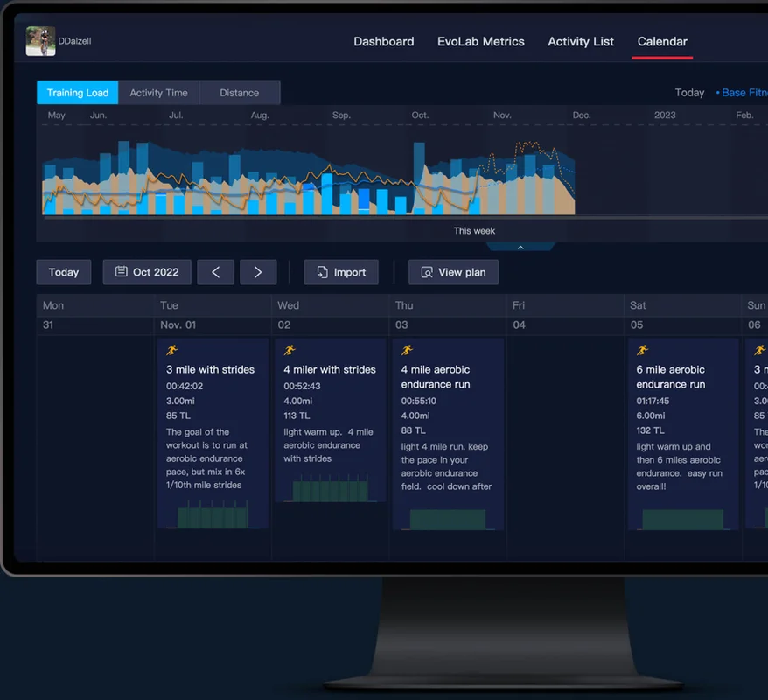
Task: Switch chart to Activity Time
Action: pyautogui.click(x=158, y=93)
